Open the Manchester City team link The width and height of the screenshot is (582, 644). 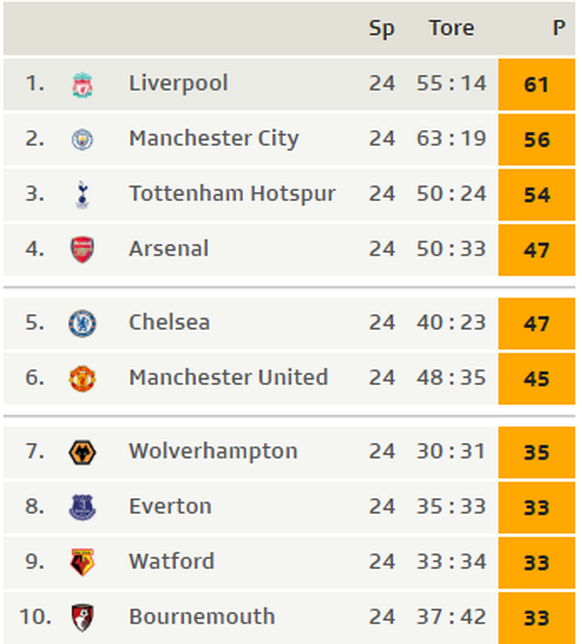214,138
